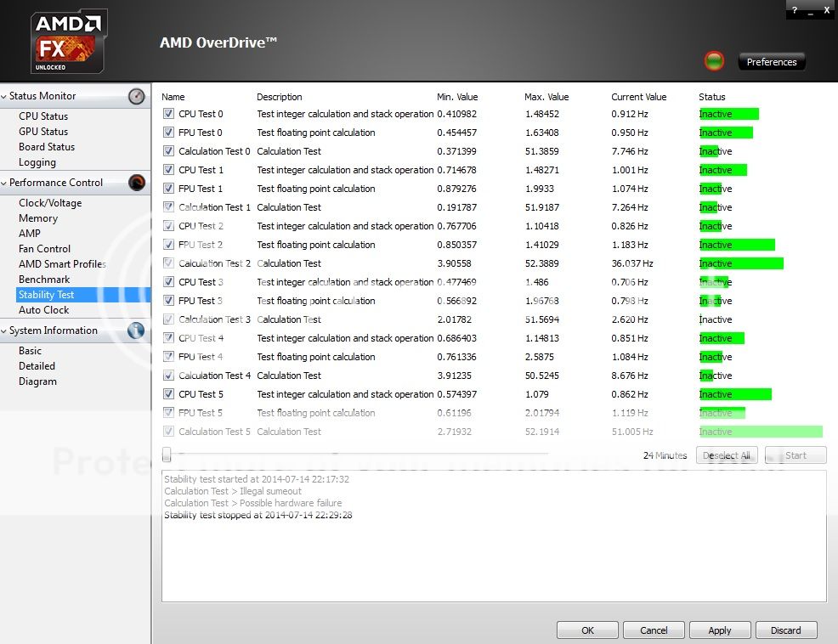Uncheck the CPU Test 0 checkbox
This screenshot has height=644, width=838.
coord(168,114)
